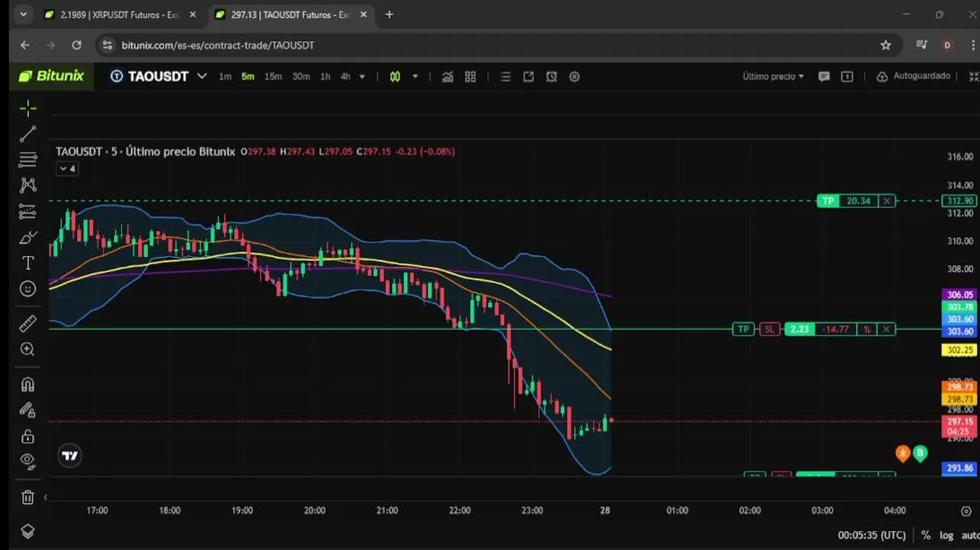Bookmark this page with the star

885,45
